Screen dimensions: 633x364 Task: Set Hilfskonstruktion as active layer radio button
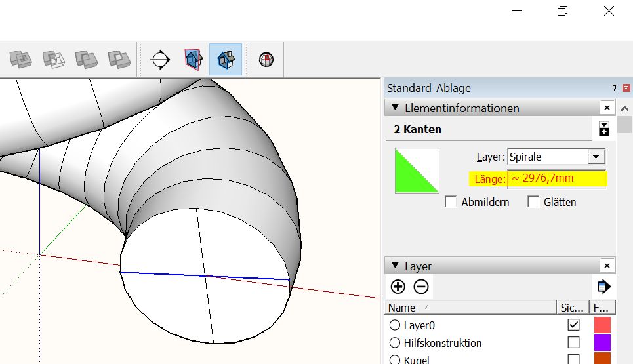(395, 343)
